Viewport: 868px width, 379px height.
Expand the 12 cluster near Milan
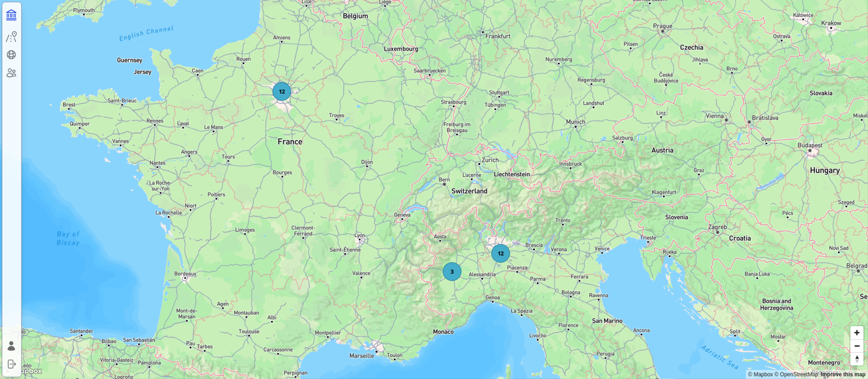coord(500,253)
